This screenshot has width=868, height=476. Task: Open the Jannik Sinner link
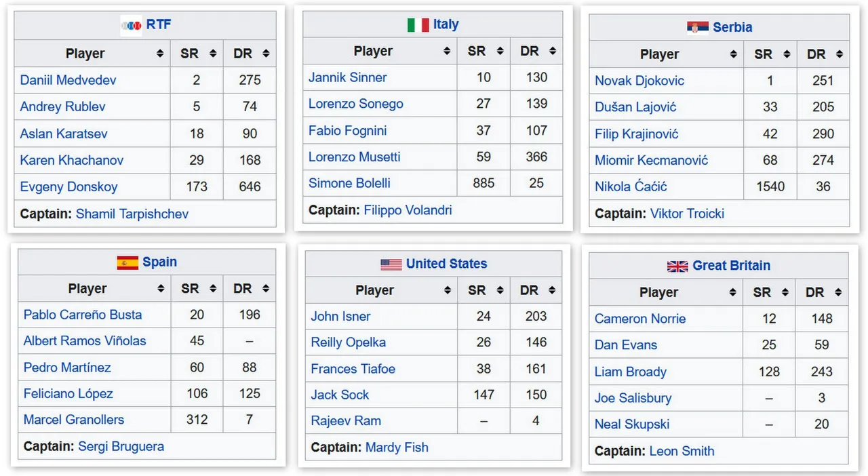pyautogui.click(x=348, y=77)
